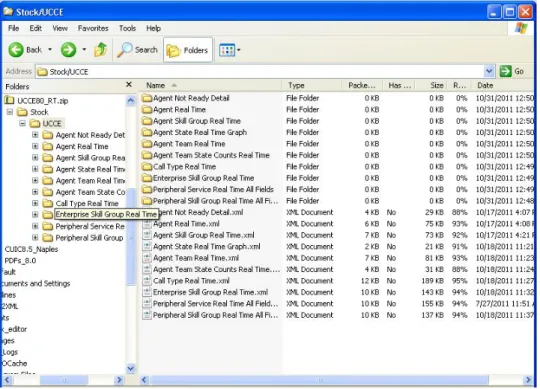This screenshot has width=540, height=389.
Task: Click the green Forward arrow icon
Action: (68, 50)
